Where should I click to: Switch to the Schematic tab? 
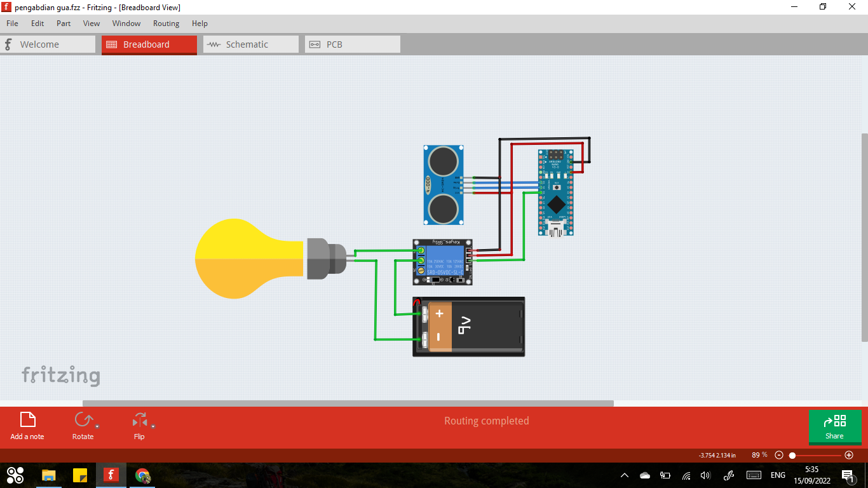coord(250,44)
